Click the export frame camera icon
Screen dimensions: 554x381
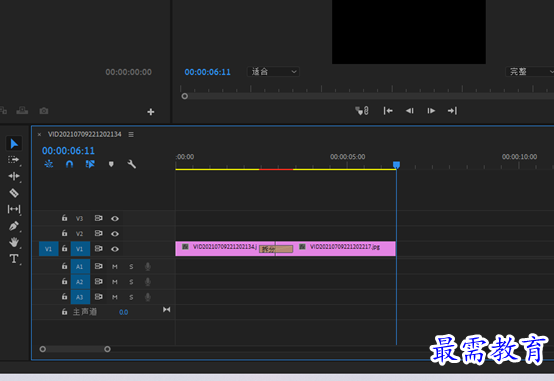point(44,111)
